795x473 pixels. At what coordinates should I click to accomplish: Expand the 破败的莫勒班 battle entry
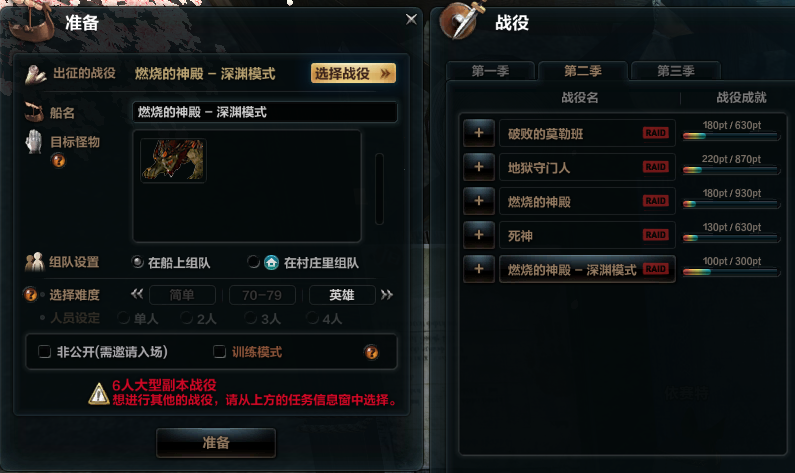[479, 133]
